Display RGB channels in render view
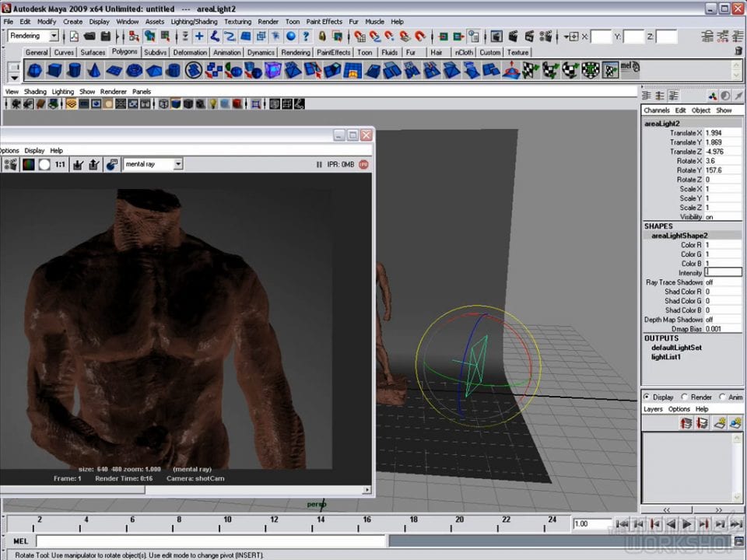 pos(28,164)
